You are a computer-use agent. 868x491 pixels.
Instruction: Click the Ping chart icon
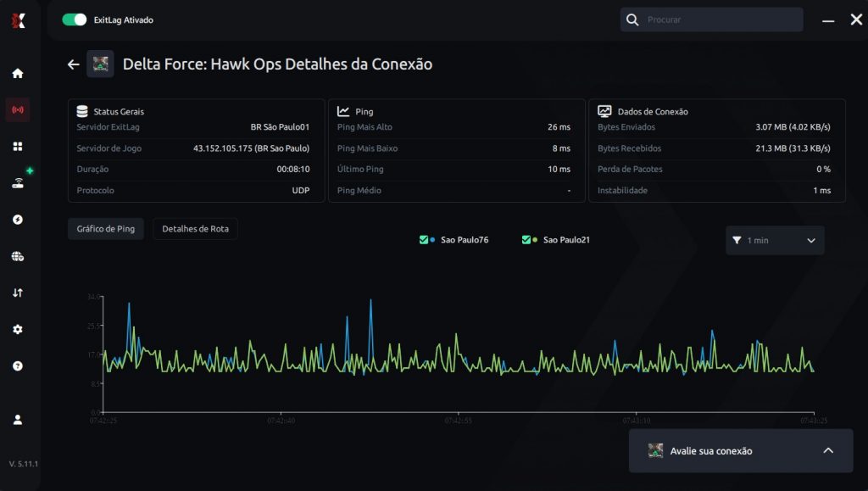(x=343, y=111)
